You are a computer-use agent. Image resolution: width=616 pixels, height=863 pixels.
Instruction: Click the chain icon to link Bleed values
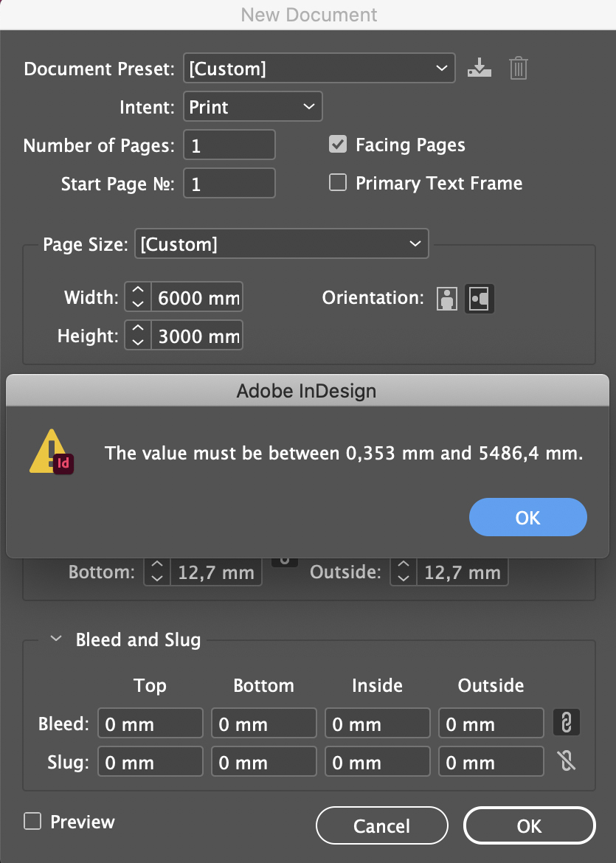pyautogui.click(x=566, y=723)
